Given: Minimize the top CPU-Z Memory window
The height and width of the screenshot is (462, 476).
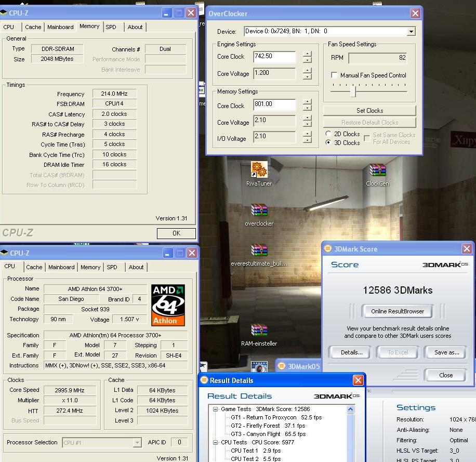Looking at the screenshot, I should click(167, 13).
